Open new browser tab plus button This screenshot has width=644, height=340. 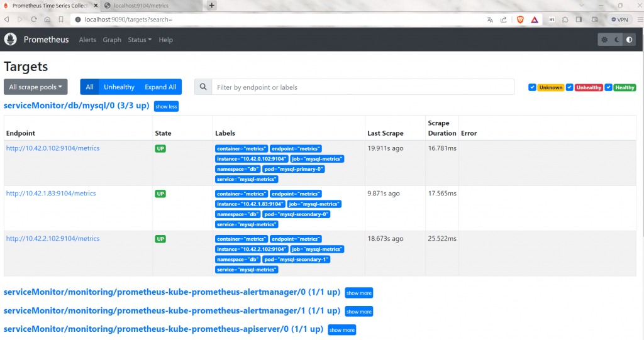211,5
